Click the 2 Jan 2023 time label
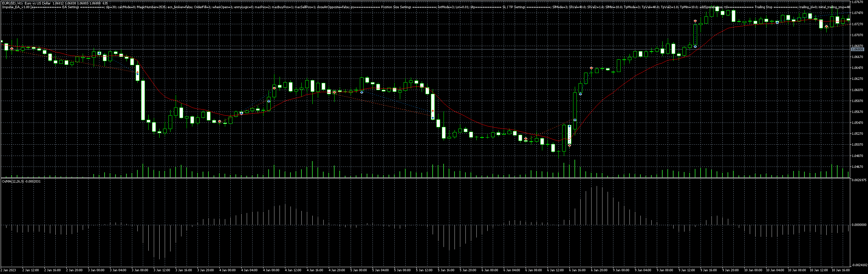Screen dimensions: 868x274 [8, 270]
